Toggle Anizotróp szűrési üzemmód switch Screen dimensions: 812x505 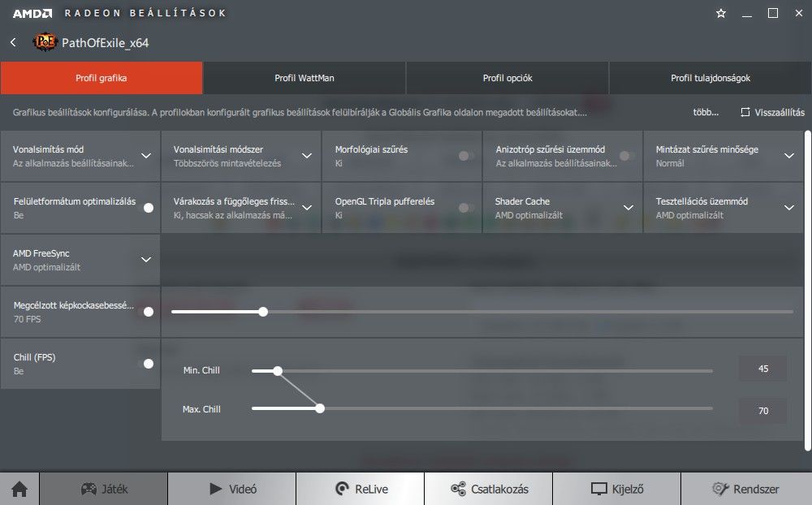(x=627, y=155)
